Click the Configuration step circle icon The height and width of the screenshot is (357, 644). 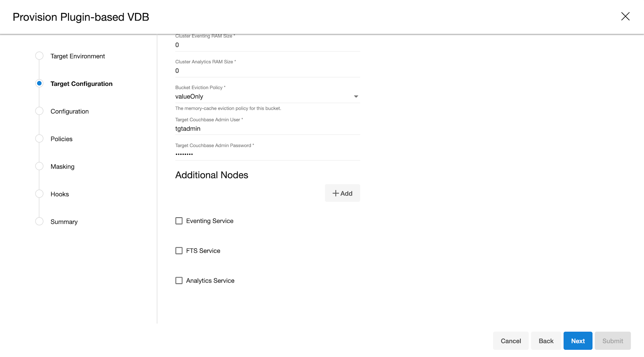pos(39,111)
